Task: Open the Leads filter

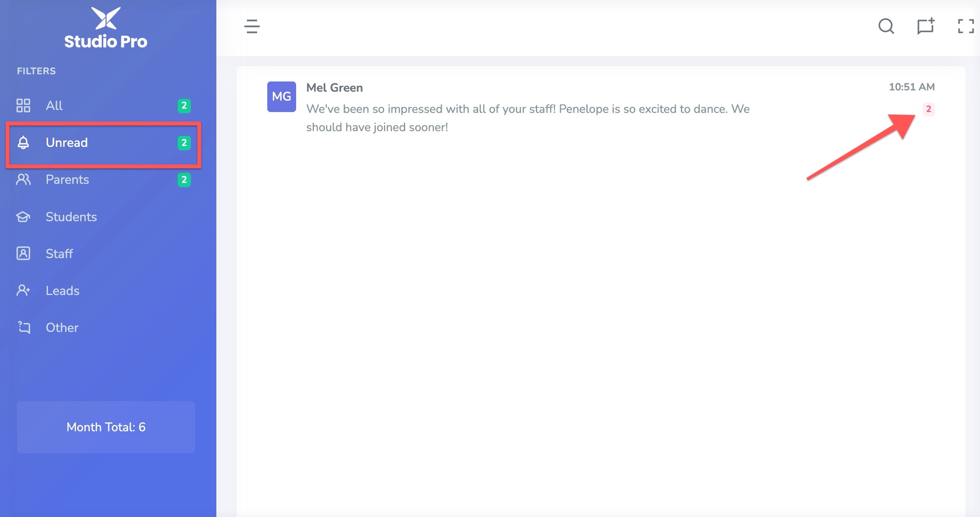Action: tap(104, 290)
